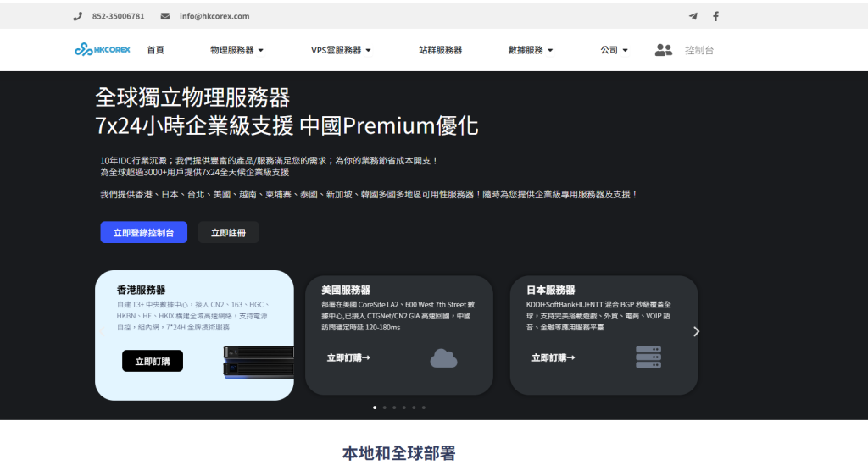Click 立即訂購 on 香港服務器 card
Screen dimensions: 868x465
pos(153,361)
